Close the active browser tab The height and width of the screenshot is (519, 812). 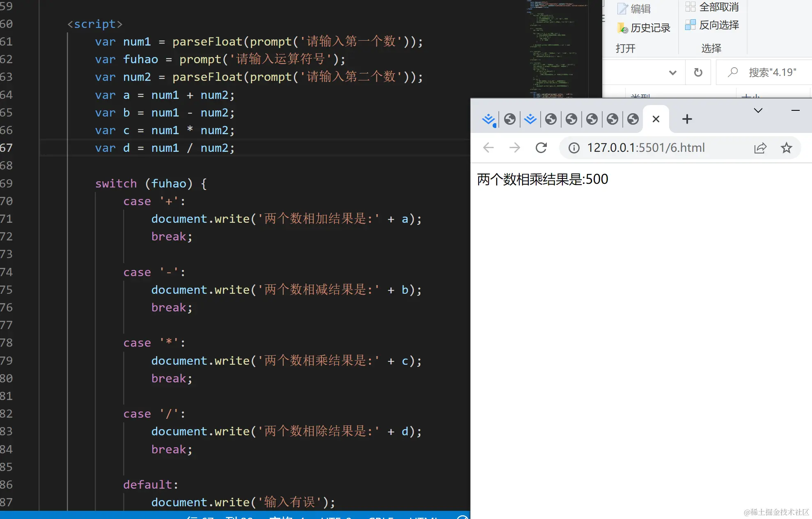click(656, 119)
